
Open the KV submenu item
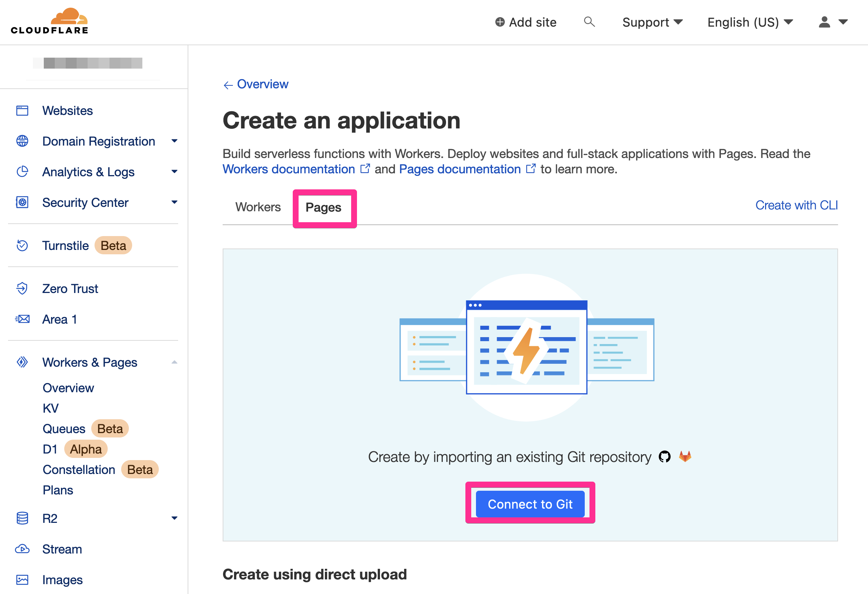coord(50,408)
